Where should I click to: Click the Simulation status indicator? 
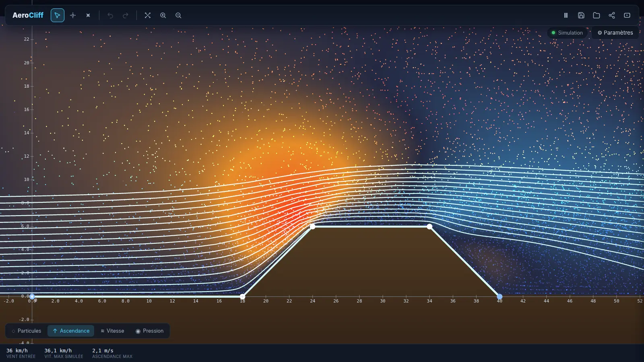pos(567,33)
